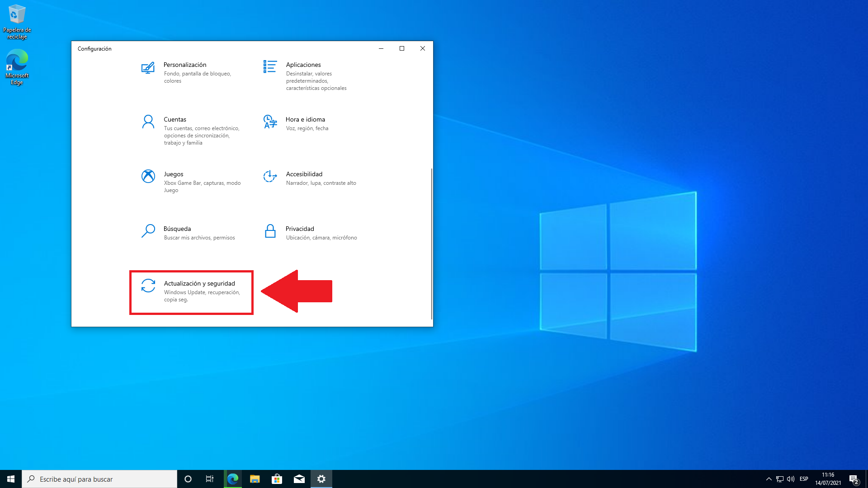Click the Búsqueda magnifier icon

148,231
